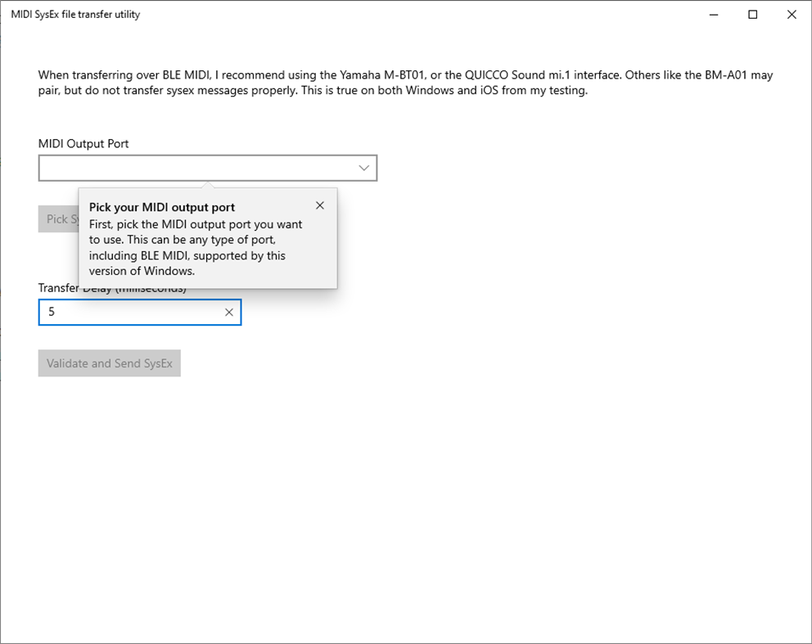Click inside the milliseconds delay text box
The width and height of the screenshot is (812, 644).
[x=123, y=312]
